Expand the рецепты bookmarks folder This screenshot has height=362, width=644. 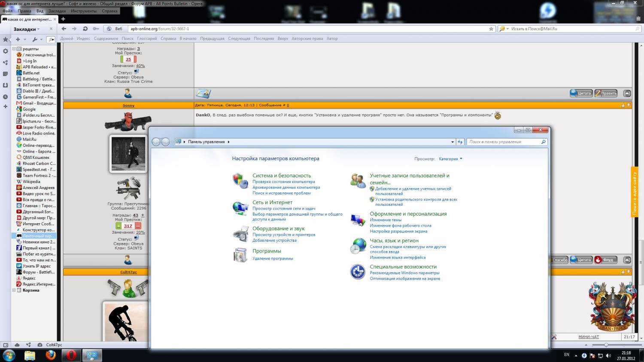click(x=14, y=49)
